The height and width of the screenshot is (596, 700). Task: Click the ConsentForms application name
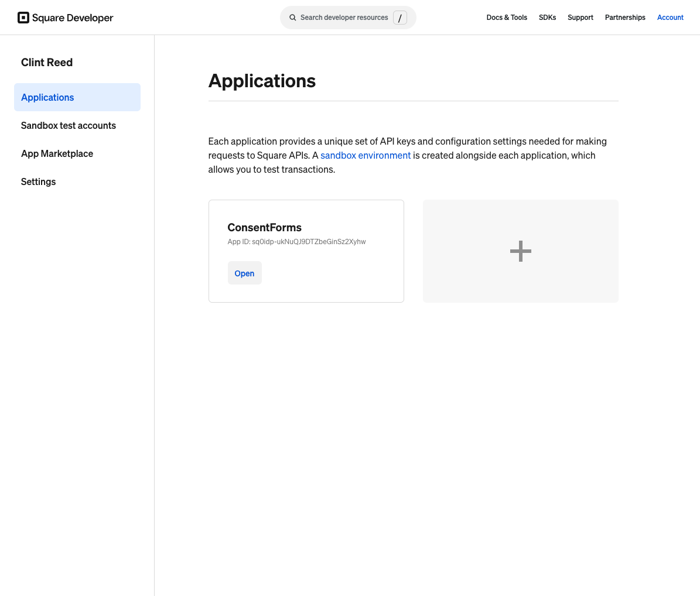coord(264,228)
